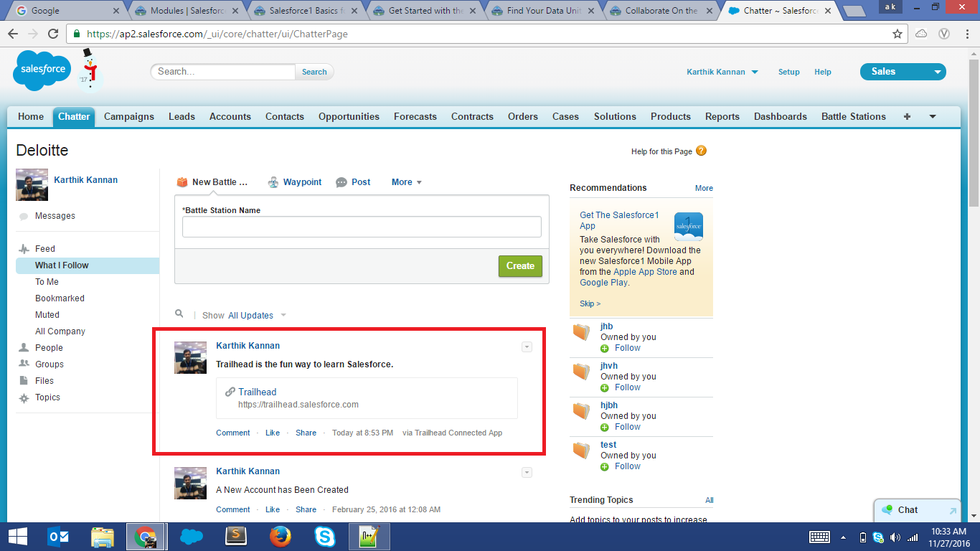This screenshot has height=551, width=980.
Task: Open the Trailhead link in the post
Action: pyautogui.click(x=258, y=392)
